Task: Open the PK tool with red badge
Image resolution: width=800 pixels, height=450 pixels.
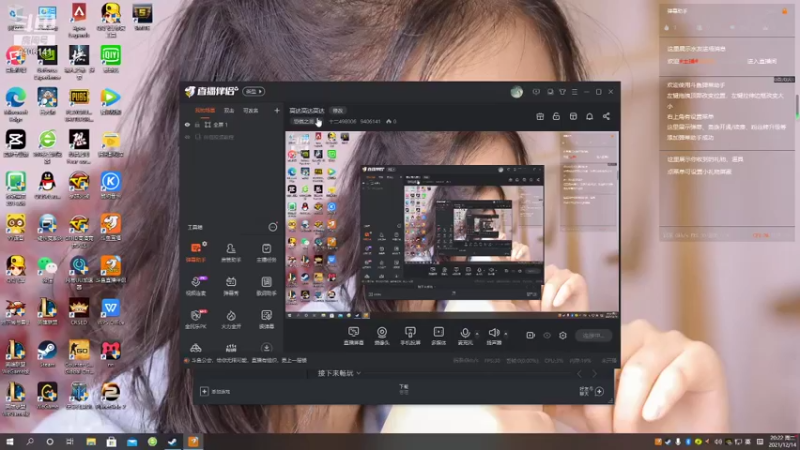Action: (x=195, y=319)
